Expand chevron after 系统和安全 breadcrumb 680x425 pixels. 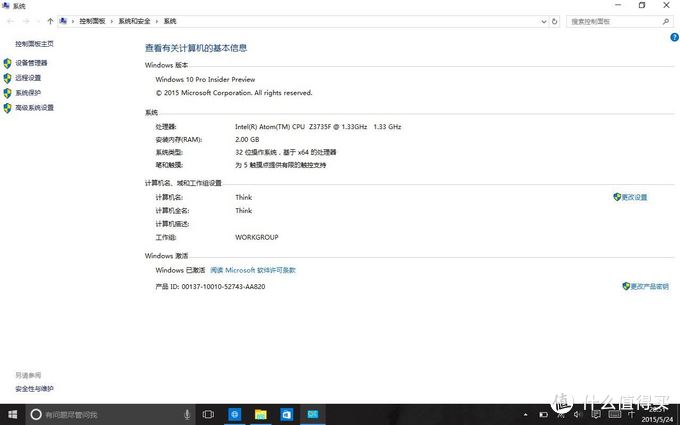(157, 21)
